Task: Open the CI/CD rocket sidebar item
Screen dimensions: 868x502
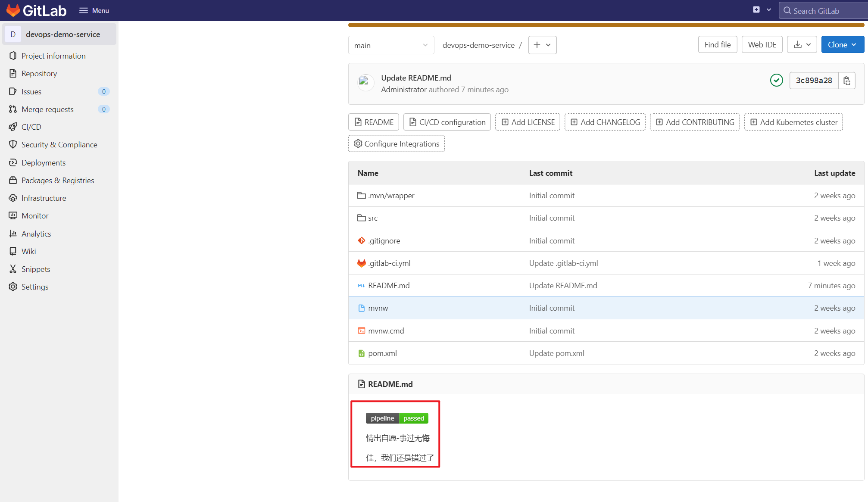Action: pyautogui.click(x=31, y=127)
